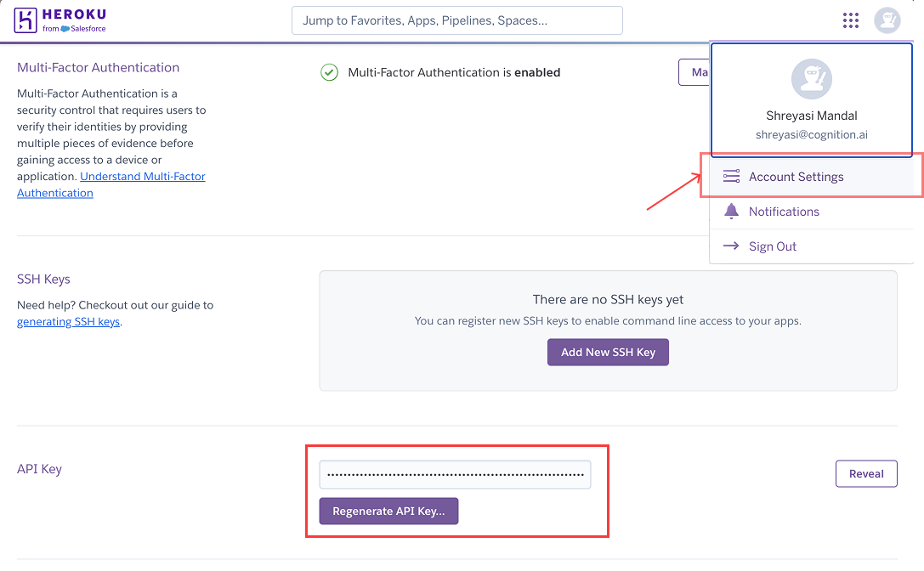The image size is (924, 571).
Task: Open the app switcher grid icon
Action: 850,20
